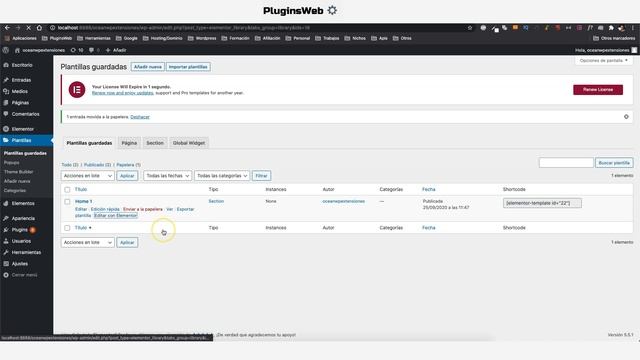The image size is (640, 360).
Task: Open Todas las categorías dropdown
Action: pyautogui.click(x=222, y=176)
